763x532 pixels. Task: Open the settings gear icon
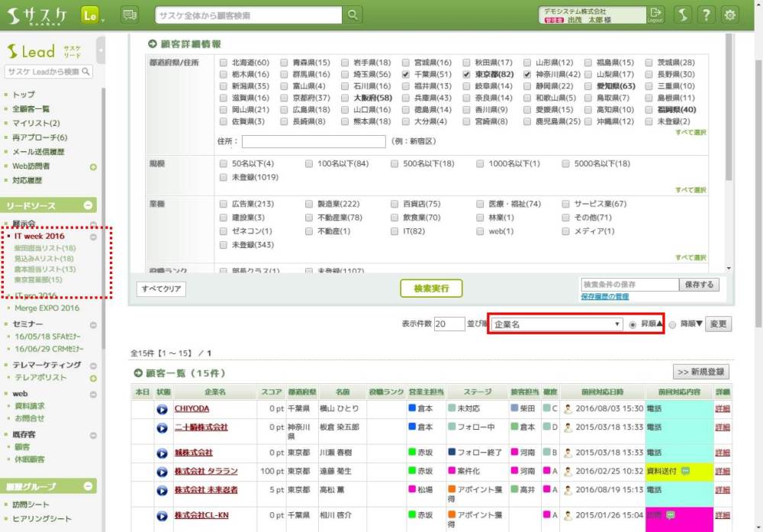point(730,15)
